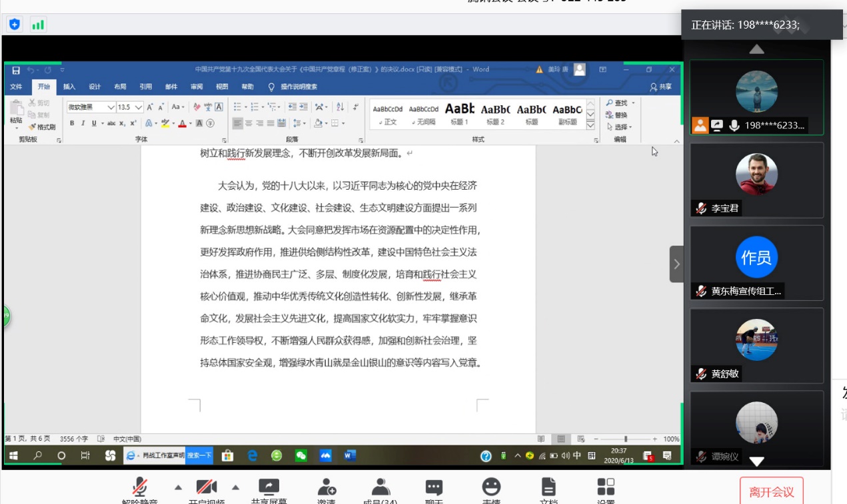Click the bullets list icon

[237, 107]
